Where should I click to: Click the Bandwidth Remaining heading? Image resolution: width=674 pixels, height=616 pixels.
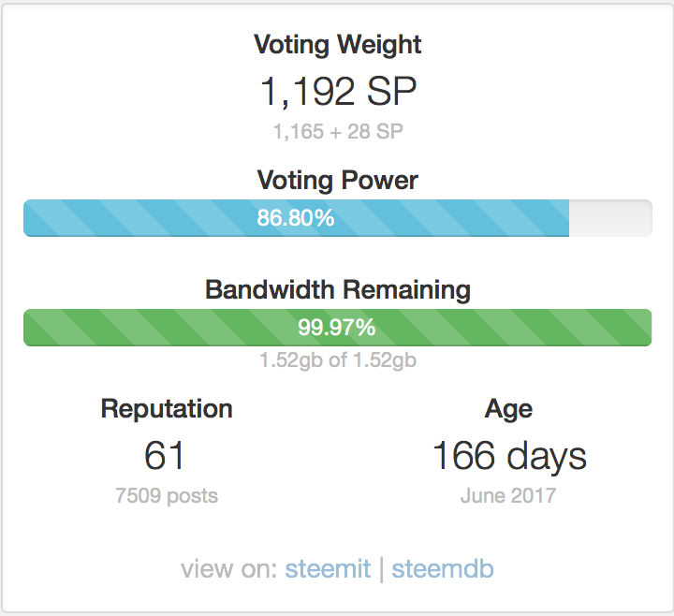(x=337, y=289)
